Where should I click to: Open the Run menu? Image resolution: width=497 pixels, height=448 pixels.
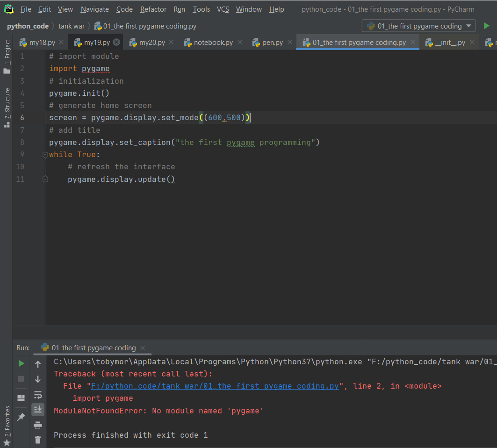point(179,9)
